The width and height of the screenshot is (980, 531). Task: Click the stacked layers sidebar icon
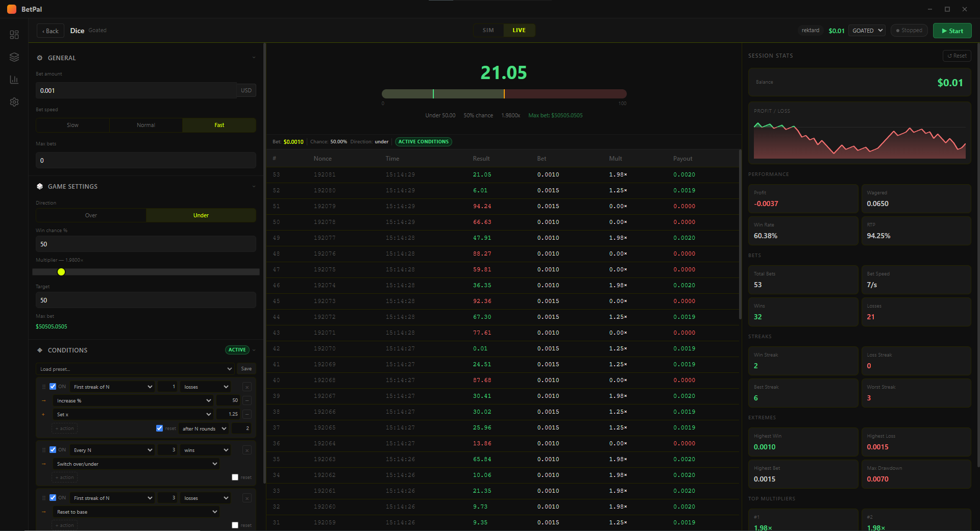point(14,57)
